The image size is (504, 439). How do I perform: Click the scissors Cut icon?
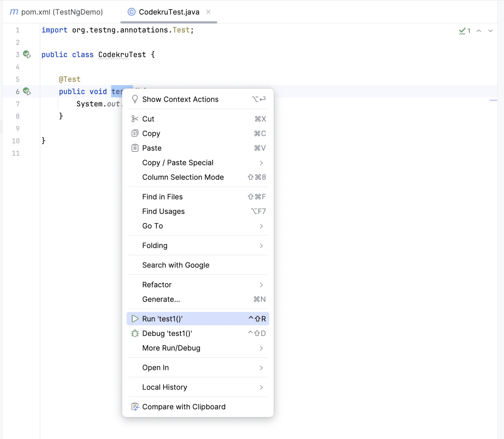click(135, 119)
